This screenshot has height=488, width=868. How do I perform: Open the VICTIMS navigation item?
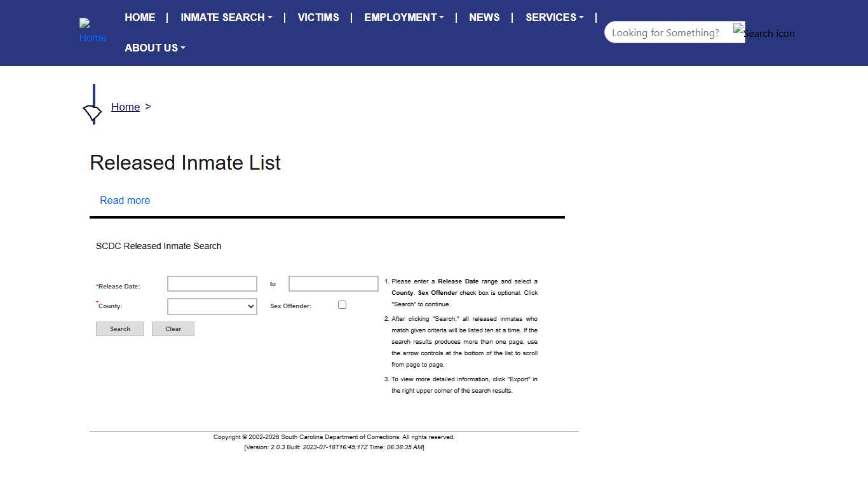tap(318, 17)
